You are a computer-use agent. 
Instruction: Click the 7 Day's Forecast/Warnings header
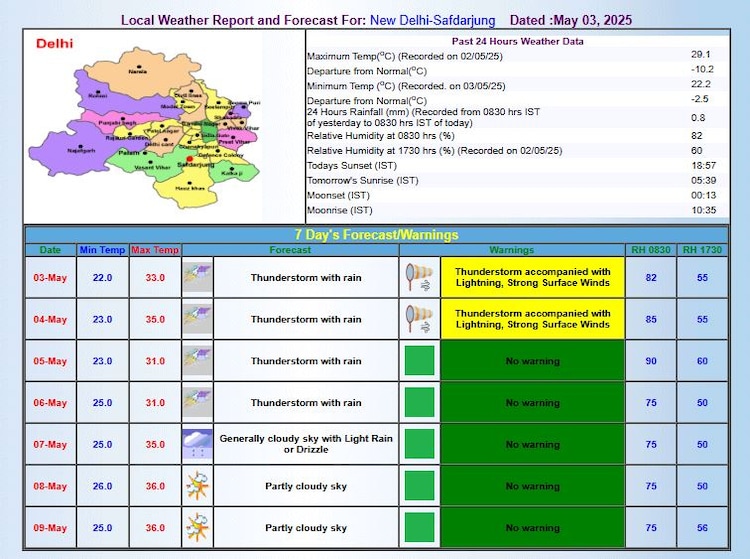point(377,235)
